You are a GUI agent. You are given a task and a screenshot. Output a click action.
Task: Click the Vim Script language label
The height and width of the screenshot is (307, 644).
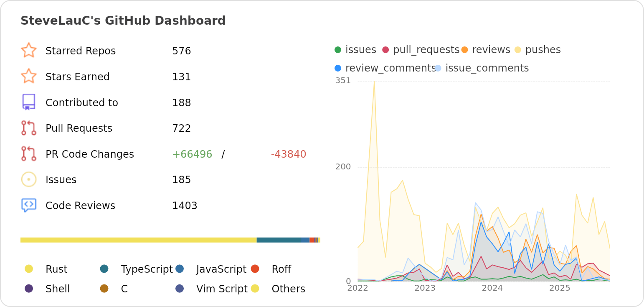[222, 289]
